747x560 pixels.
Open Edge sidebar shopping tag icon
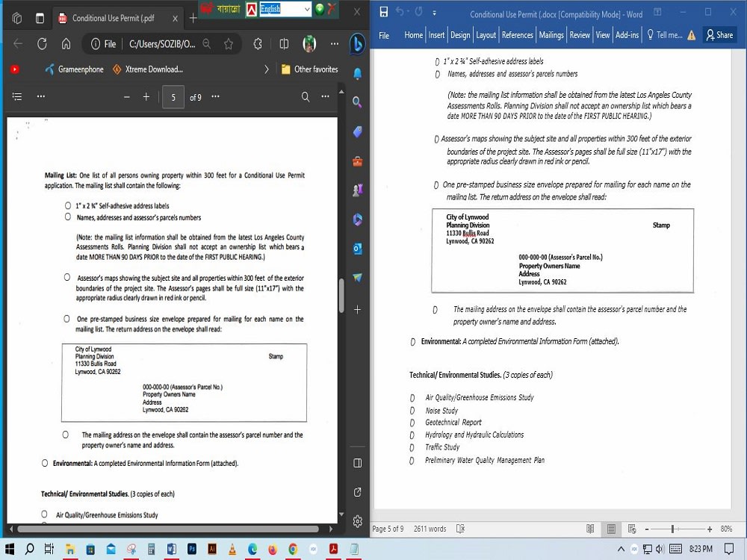point(357,132)
